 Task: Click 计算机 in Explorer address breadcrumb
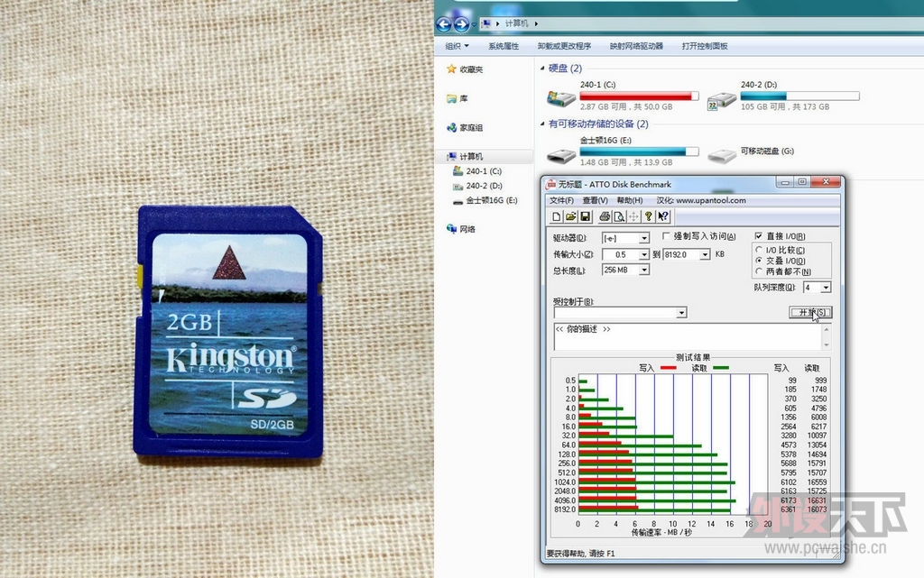[516, 23]
